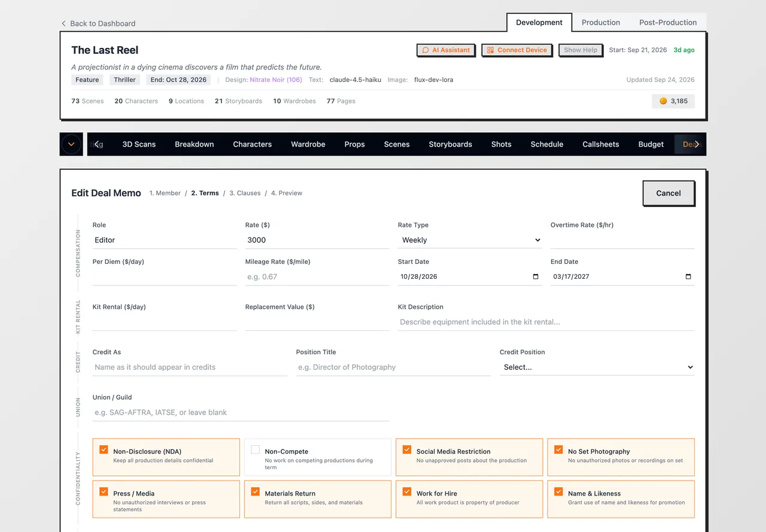This screenshot has width=766, height=532.
Task: Click the Cancel button
Action: coord(668,193)
